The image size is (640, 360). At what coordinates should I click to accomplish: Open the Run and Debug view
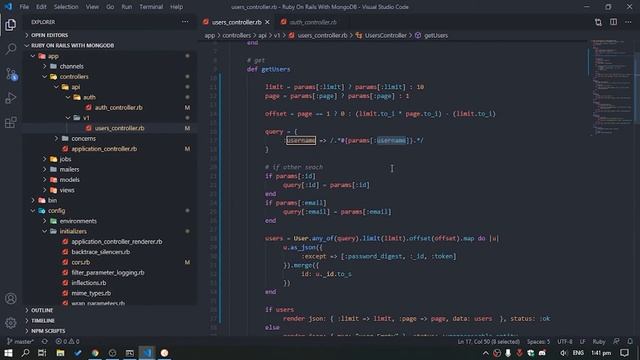click(11, 98)
